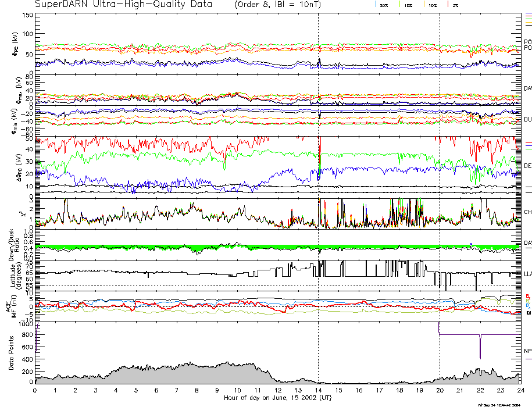Click the 1000 tick on Data Points axis
Screen dimensions: 532x407
point(26,324)
